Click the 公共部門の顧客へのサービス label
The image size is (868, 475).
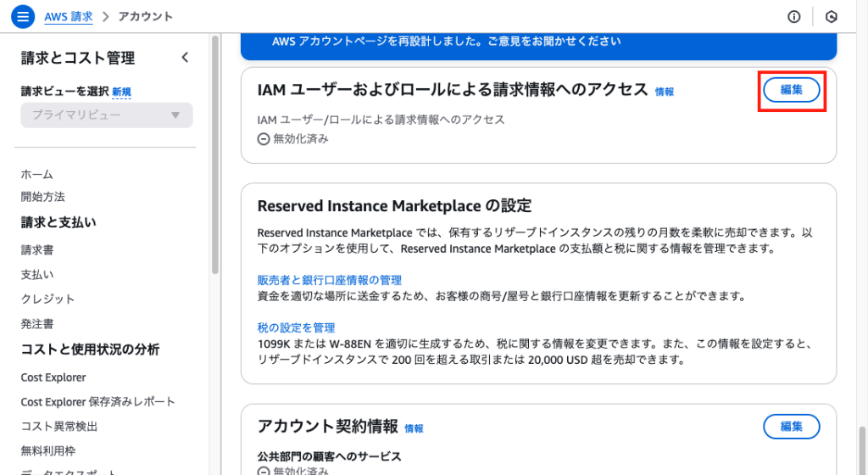330,456
